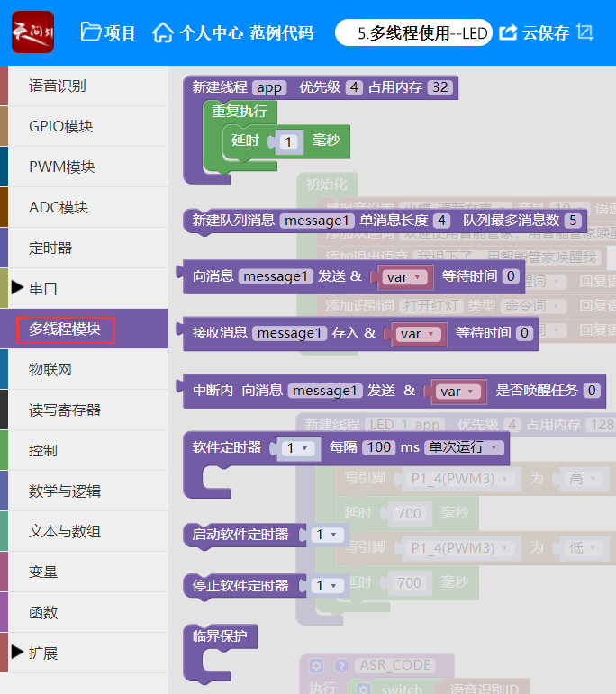Click 等待时间 value in 向消息 发送 block
Image resolution: width=616 pixels, height=694 pixels.
coord(511,276)
